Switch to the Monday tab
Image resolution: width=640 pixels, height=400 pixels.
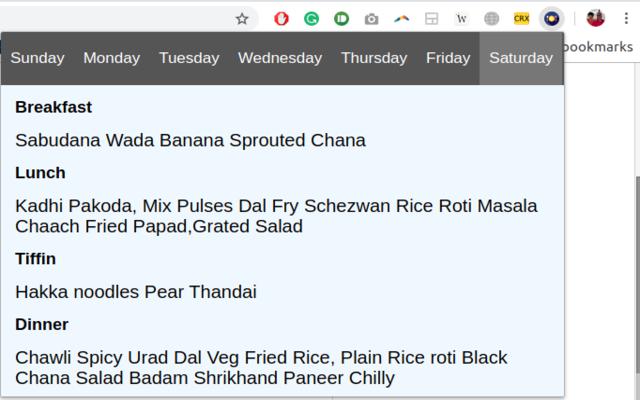click(x=111, y=58)
